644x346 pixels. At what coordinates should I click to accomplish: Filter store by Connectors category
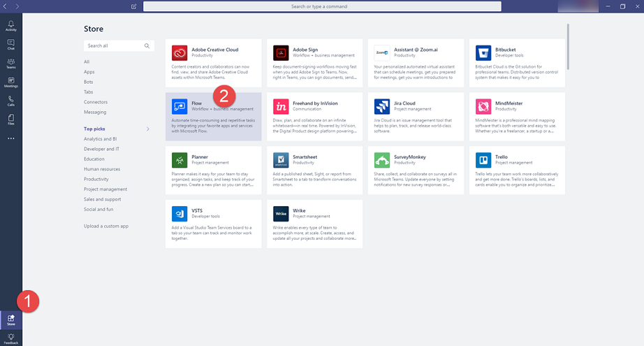[96, 102]
